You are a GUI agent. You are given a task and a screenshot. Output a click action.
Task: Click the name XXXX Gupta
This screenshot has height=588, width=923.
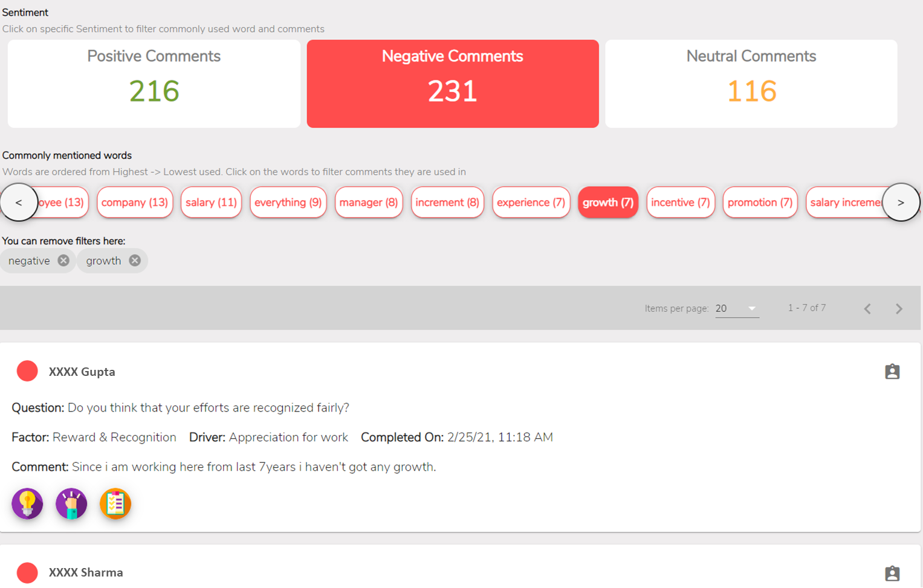(82, 372)
